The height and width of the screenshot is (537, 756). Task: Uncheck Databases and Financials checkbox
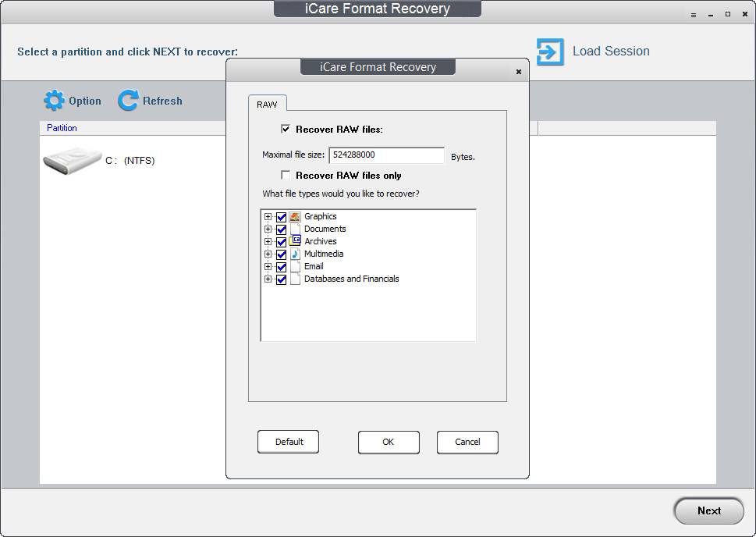pos(282,279)
